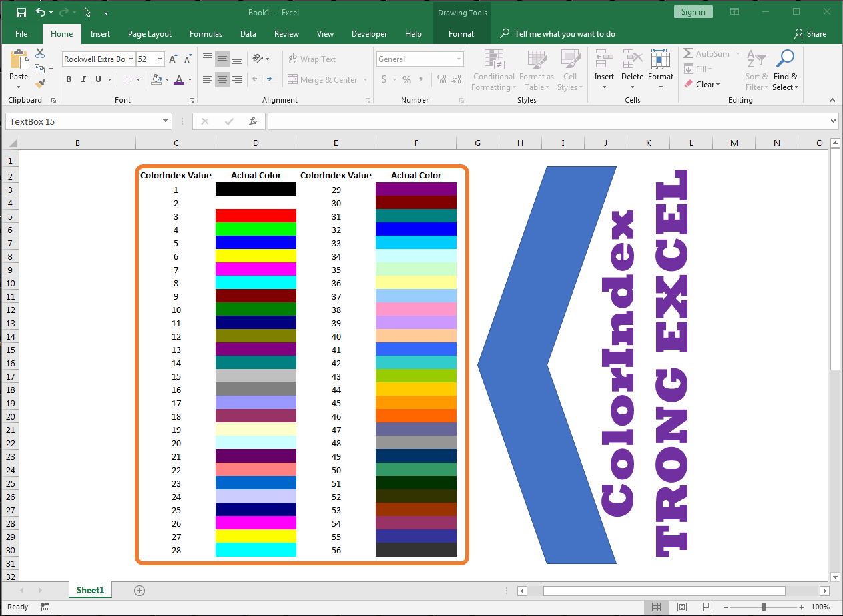The width and height of the screenshot is (843, 616).
Task: Toggle Center horizontal alignment
Action: 222,79
